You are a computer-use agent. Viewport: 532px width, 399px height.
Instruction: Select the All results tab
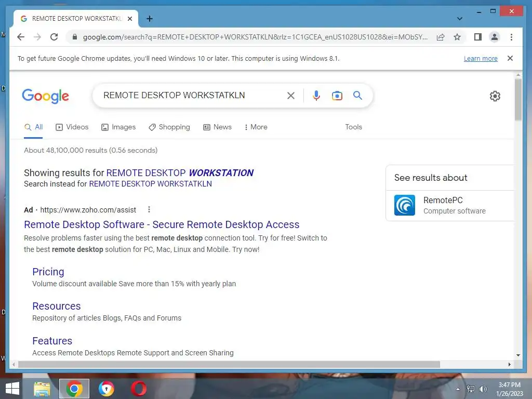(33, 127)
